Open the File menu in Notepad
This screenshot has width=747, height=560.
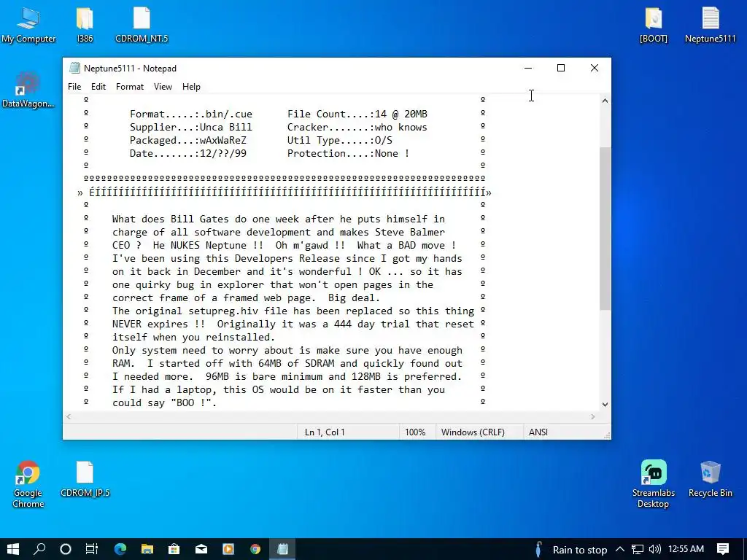coord(74,87)
